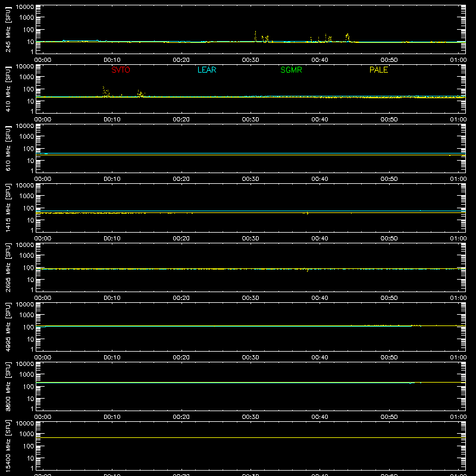This screenshot has height=476, width=476.
Task: Click the 00:40 tick label under 245 MHz plot
Action: (320, 60)
